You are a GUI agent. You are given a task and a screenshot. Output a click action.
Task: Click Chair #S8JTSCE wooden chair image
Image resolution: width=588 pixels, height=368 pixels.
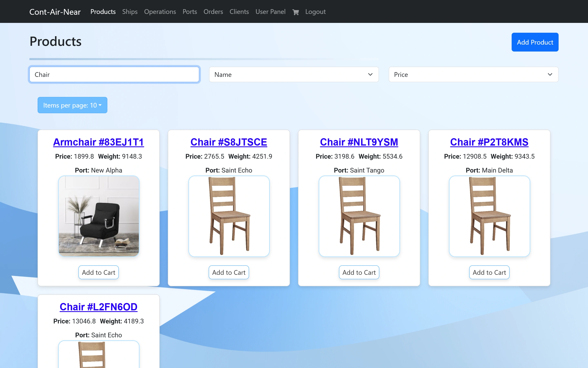point(229,216)
